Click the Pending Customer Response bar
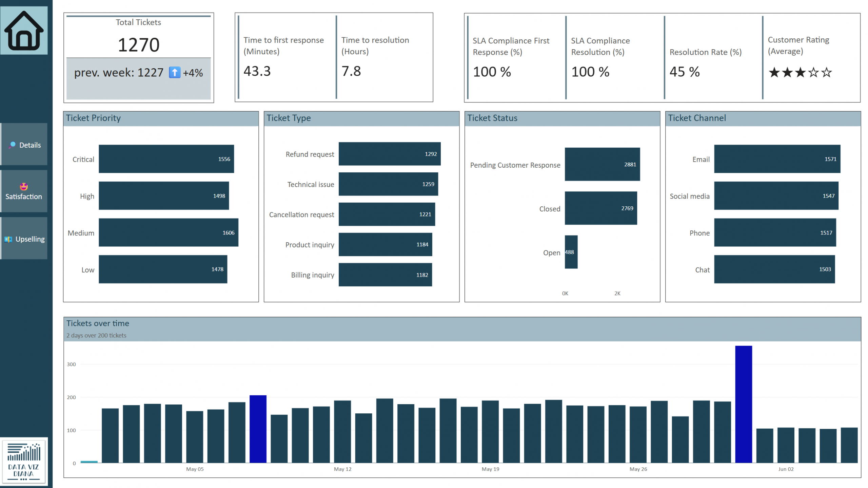This screenshot has width=868, height=488. pyautogui.click(x=602, y=164)
